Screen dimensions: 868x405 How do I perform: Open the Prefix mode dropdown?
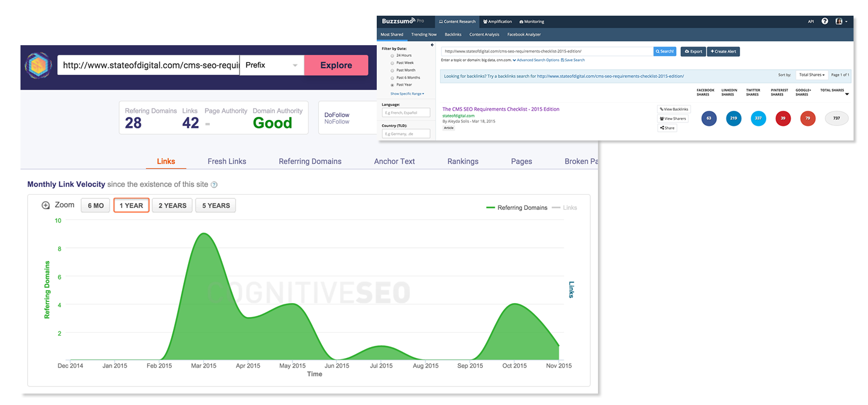coord(272,65)
